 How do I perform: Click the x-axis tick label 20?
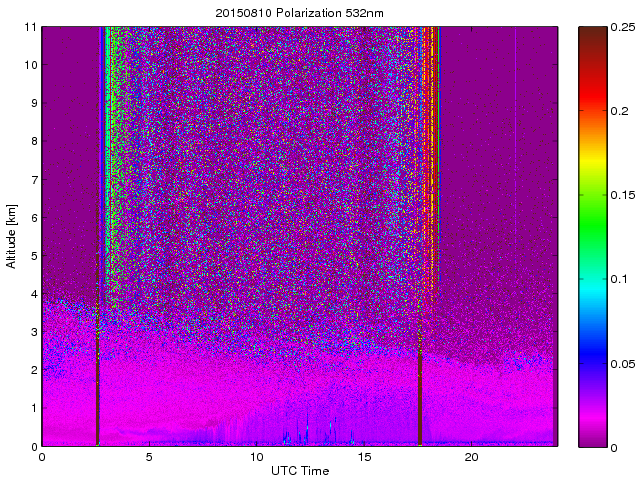[x=472, y=457]
